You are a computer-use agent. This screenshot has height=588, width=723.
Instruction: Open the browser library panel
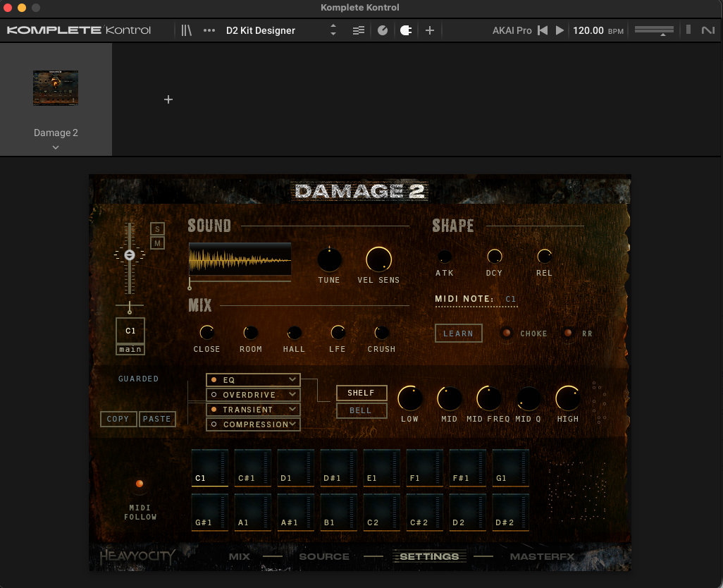(x=186, y=30)
